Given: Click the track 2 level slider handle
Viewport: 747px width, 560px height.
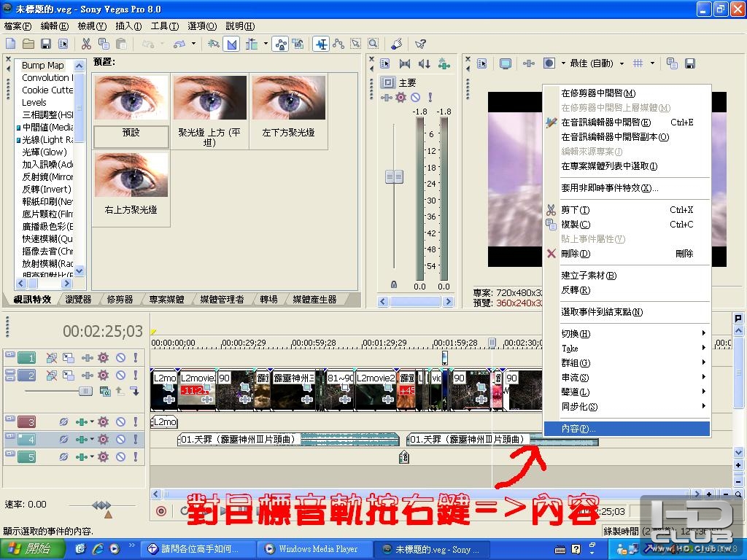Looking at the screenshot, I should (x=85, y=391).
